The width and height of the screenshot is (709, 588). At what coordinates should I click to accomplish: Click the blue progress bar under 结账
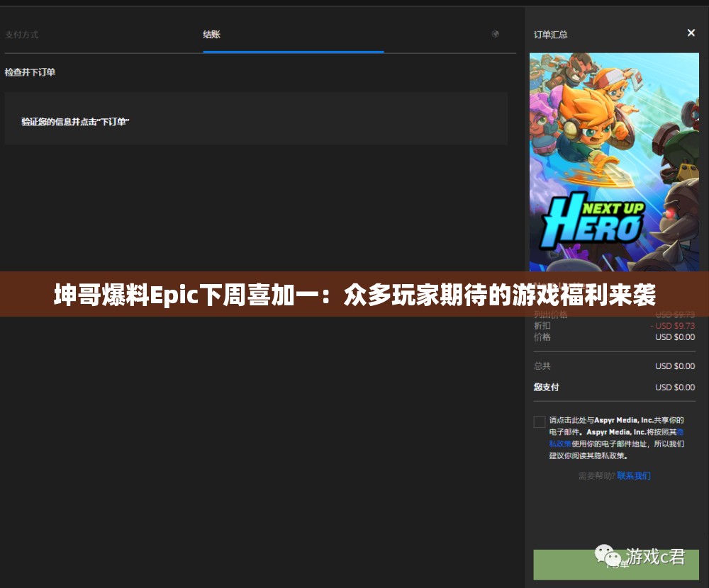click(293, 51)
